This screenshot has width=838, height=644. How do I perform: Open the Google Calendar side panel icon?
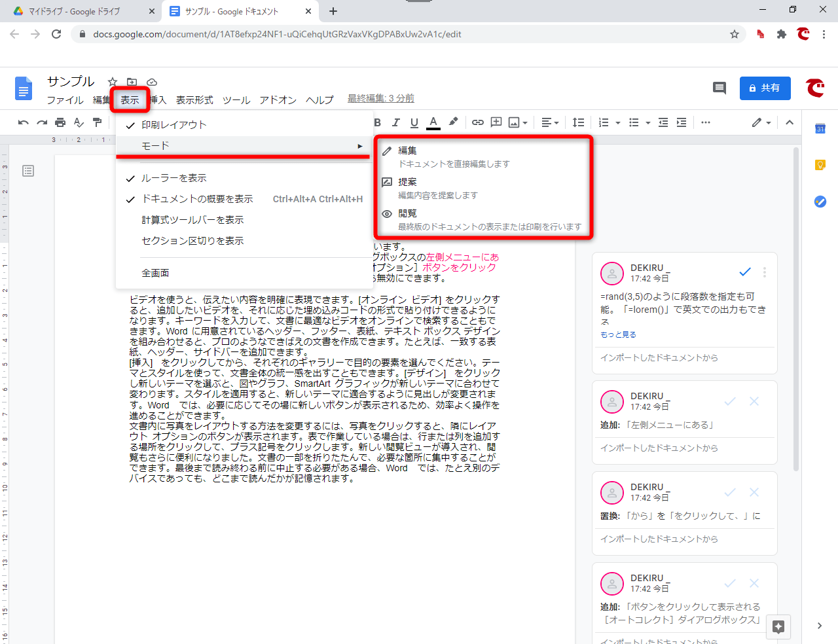coord(820,128)
